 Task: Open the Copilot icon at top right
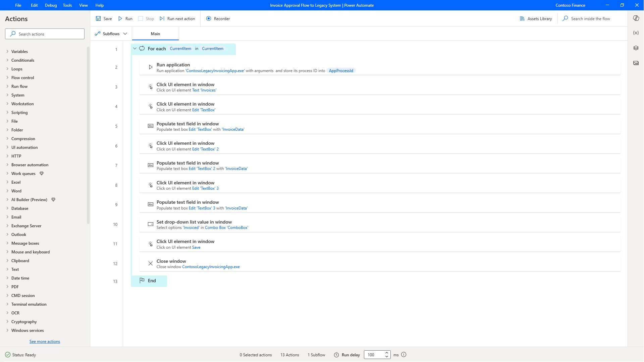pyautogui.click(x=636, y=18)
